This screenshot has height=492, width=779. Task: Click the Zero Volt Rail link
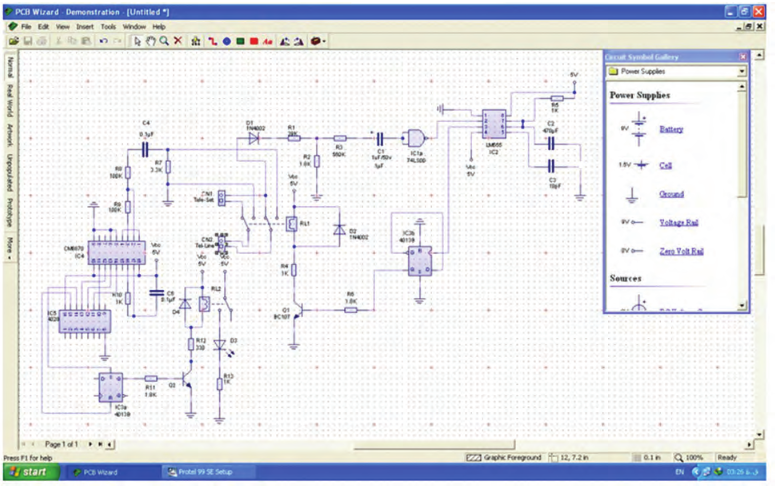click(681, 251)
